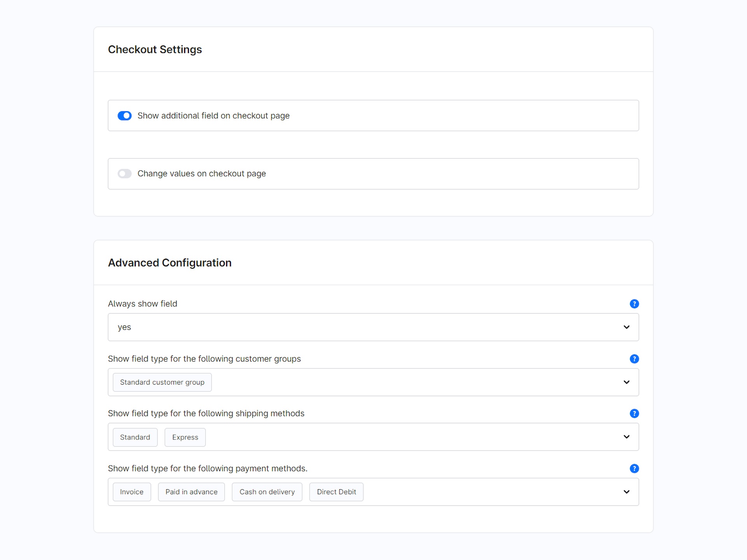The height and width of the screenshot is (560, 747).
Task: Show help for payment methods field
Action: pos(634,469)
